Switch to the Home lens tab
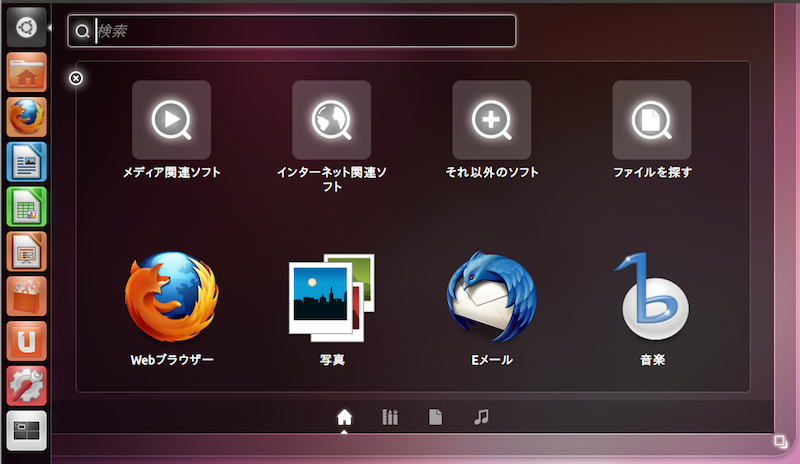Screen dimensions: 800x464 click(344, 417)
